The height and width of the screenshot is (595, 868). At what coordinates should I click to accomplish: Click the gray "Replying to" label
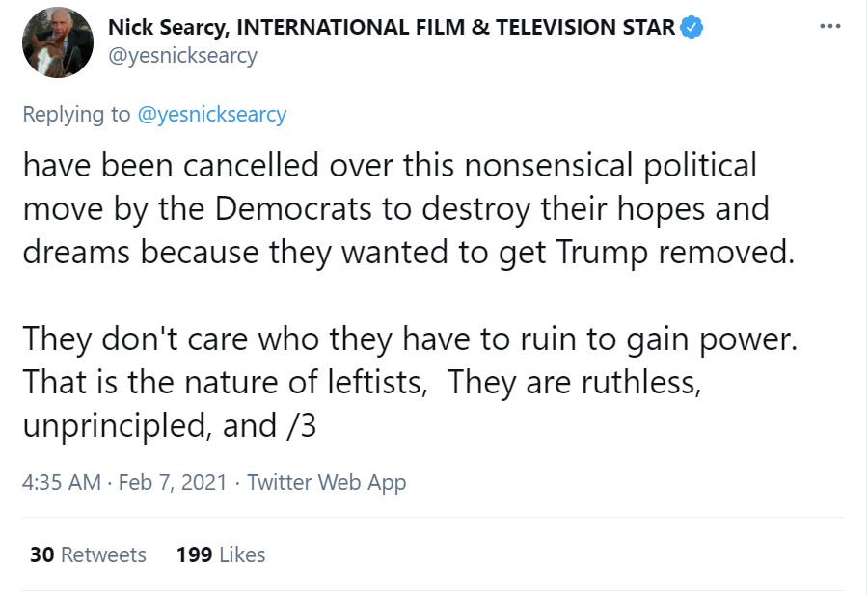tap(76, 114)
